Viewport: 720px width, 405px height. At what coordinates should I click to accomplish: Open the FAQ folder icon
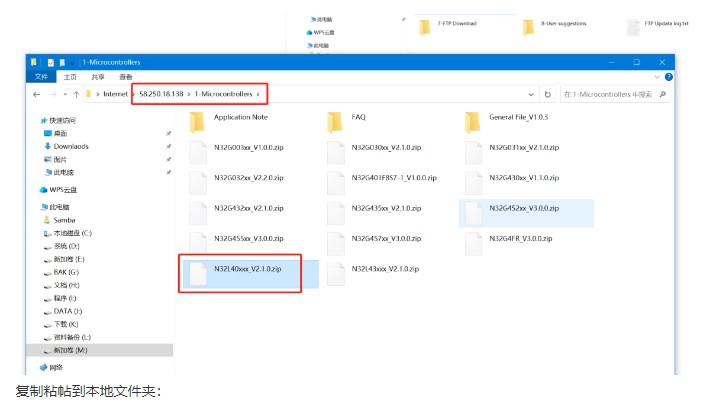click(x=335, y=122)
